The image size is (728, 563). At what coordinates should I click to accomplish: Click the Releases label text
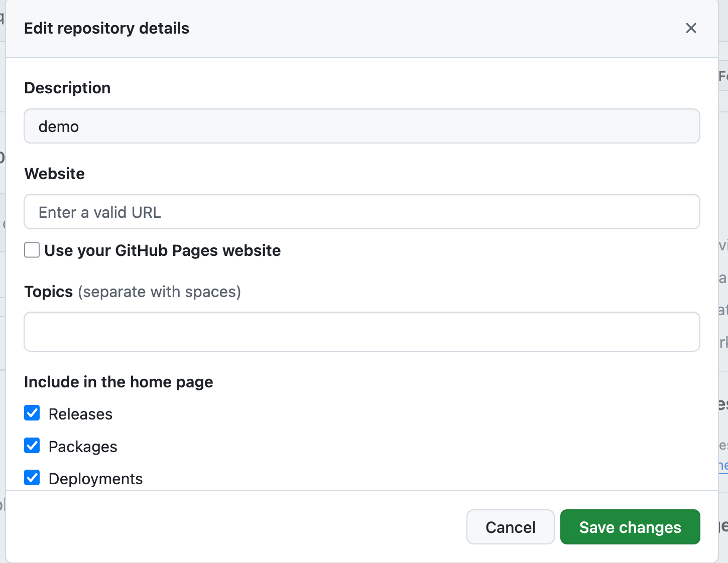80,414
